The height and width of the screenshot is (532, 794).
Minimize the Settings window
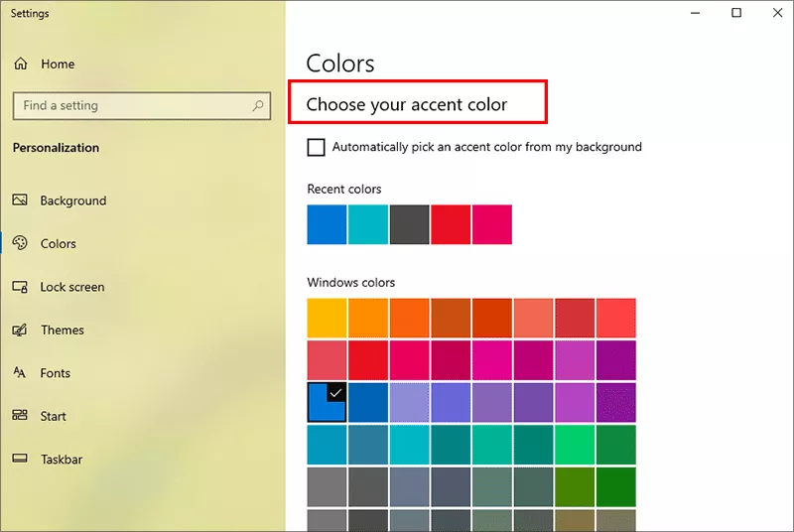(696, 13)
